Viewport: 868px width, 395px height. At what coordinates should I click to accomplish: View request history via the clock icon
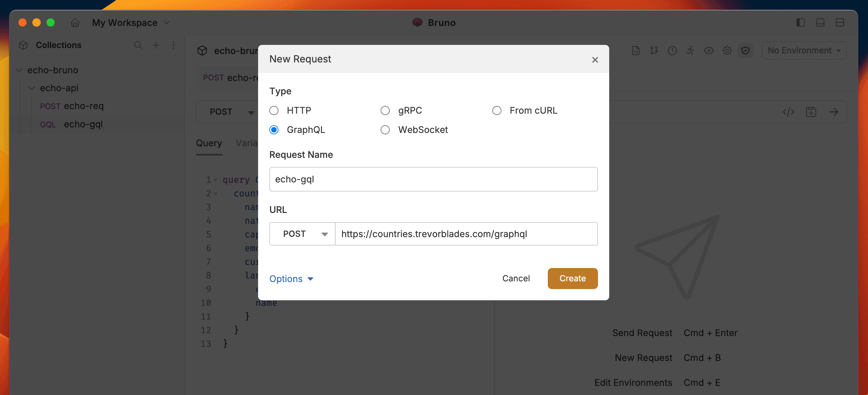click(672, 50)
